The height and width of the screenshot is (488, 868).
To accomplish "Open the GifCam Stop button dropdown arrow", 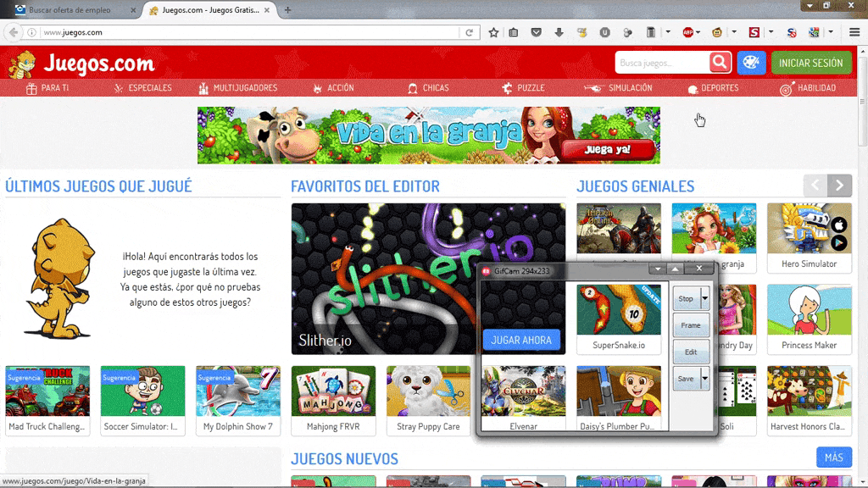I will point(704,298).
